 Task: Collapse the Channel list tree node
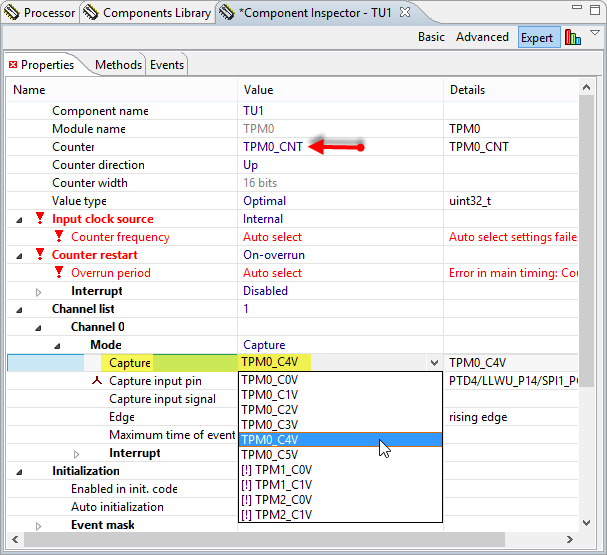[21, 309]
